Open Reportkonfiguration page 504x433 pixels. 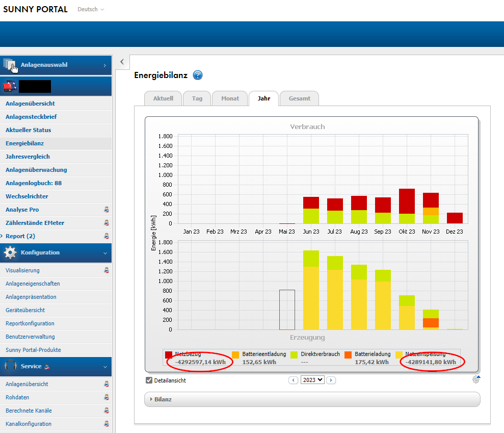30,323
